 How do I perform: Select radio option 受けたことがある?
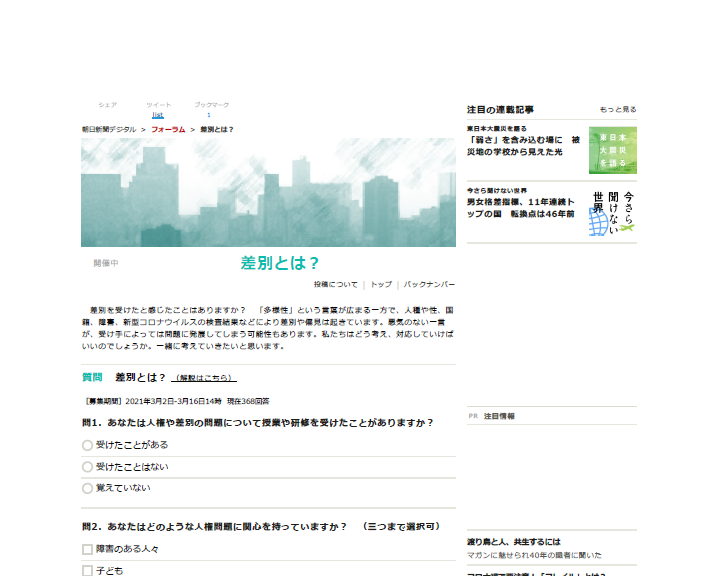coord(87,445)
